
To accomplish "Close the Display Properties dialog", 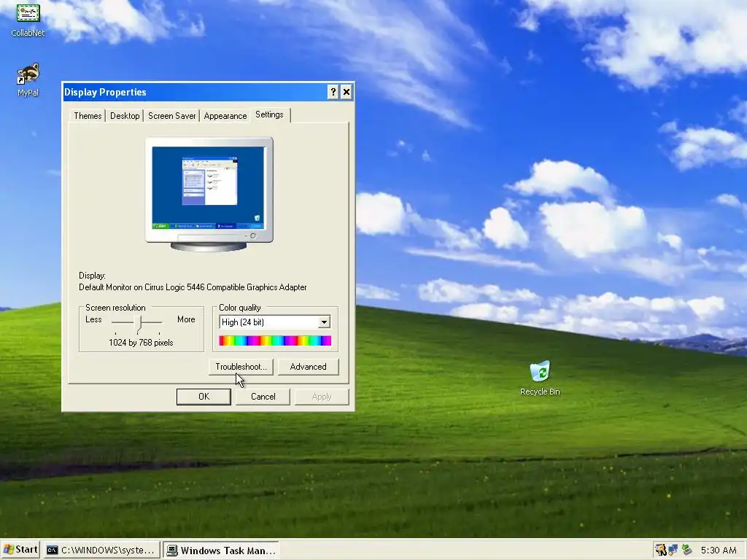I will coord(347,92).
